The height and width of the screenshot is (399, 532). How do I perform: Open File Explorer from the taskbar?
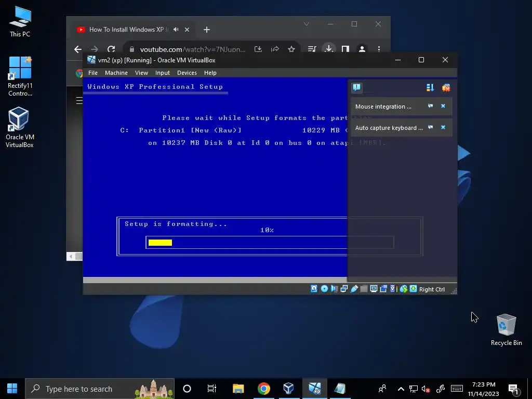pyautogui.click(x=238, y=389)
